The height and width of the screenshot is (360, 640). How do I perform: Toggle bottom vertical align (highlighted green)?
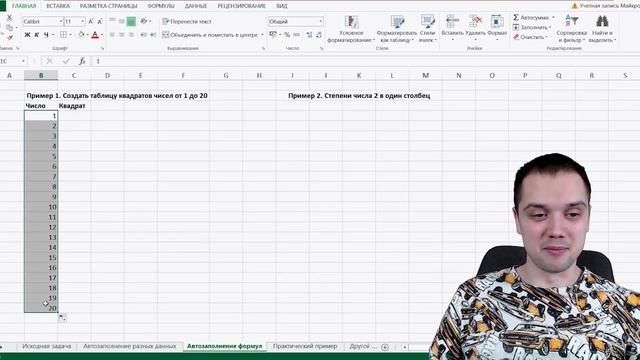131,21
